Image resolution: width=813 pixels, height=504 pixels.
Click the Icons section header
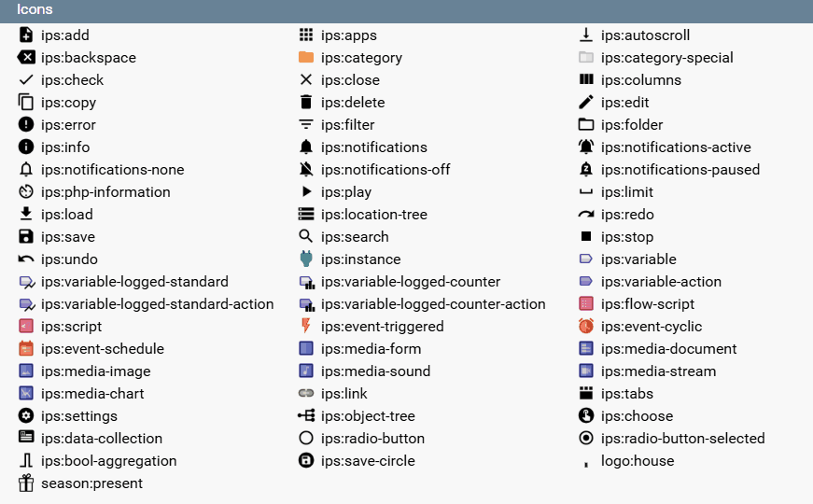tap(35, 9)
